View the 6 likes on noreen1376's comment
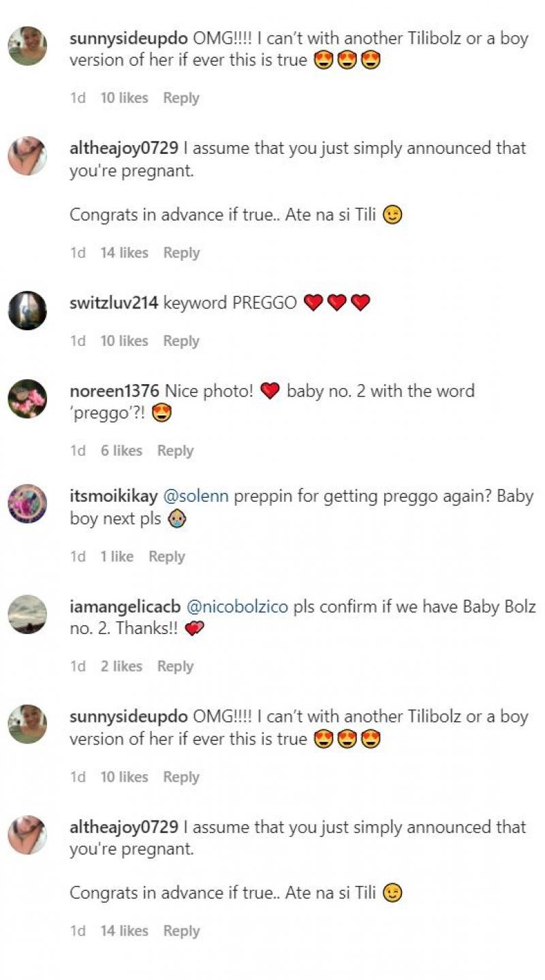The image size is (545, 980). click(x=121, y=451)
